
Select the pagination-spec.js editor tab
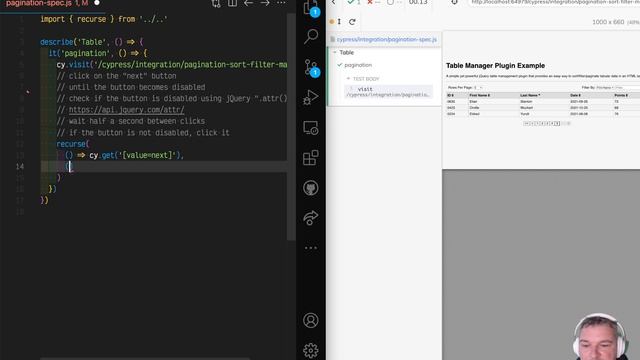click(47, 3)
